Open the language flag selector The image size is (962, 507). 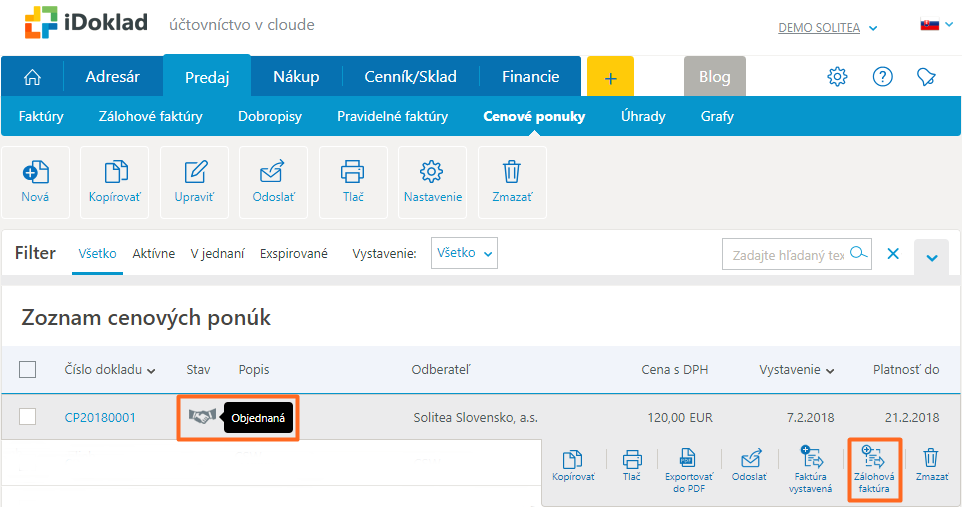(x=934, y=25)
